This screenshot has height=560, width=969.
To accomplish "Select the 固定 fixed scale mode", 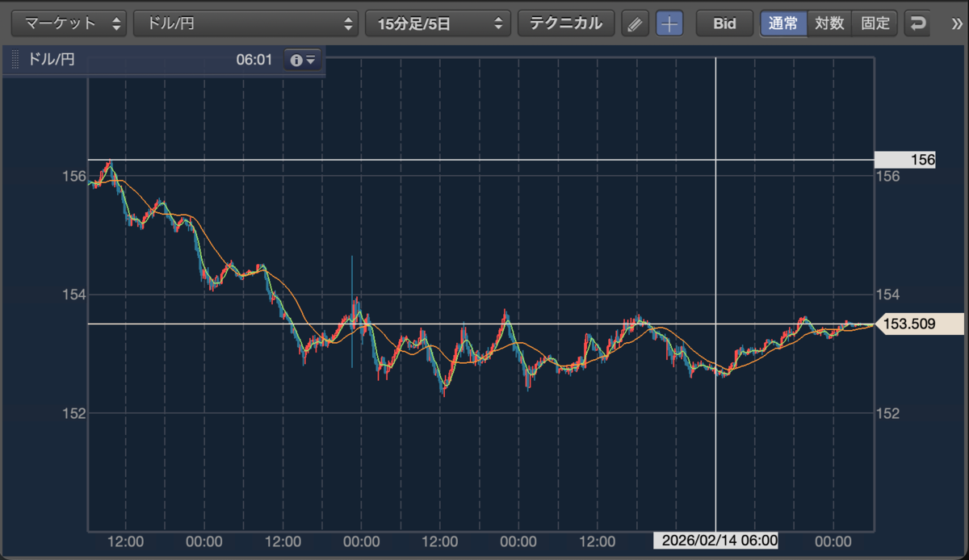I will tap(875, 23).
